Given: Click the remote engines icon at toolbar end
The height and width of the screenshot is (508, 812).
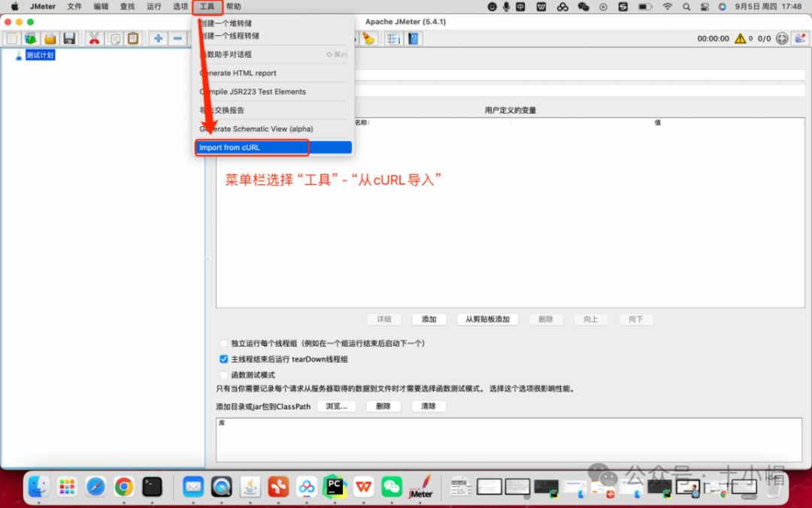Looking at the screenshot, I should pyautogui.click(x=800, y=38).
